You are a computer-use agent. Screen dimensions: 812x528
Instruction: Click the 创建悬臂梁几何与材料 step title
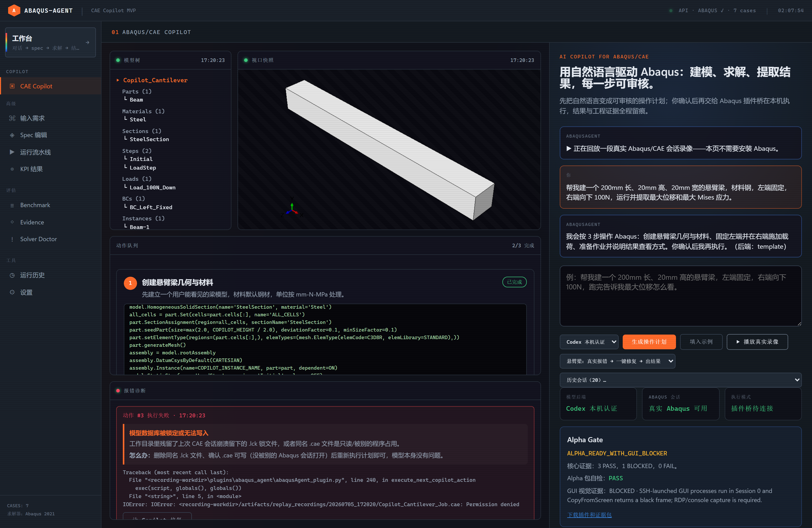pos(177,283)
